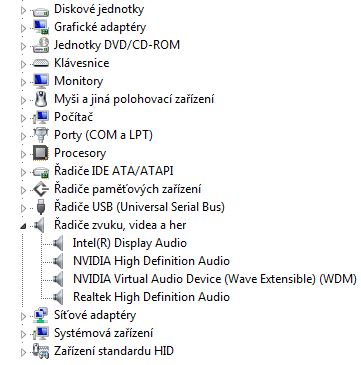Click the Systémová zařízení icon
Screen dimensions: 361x365
41,333
